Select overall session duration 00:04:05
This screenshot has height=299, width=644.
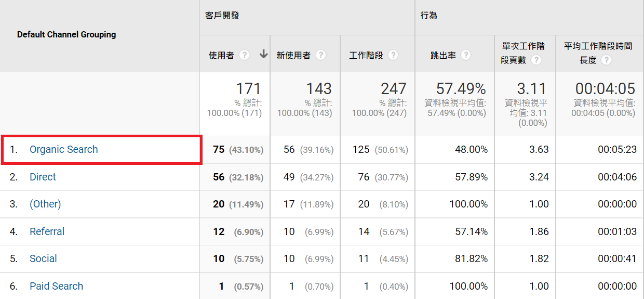[x=606, y=89]
